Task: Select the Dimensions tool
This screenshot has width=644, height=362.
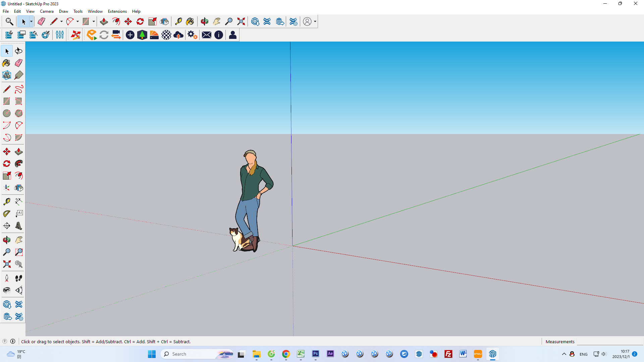Action: 19,201
